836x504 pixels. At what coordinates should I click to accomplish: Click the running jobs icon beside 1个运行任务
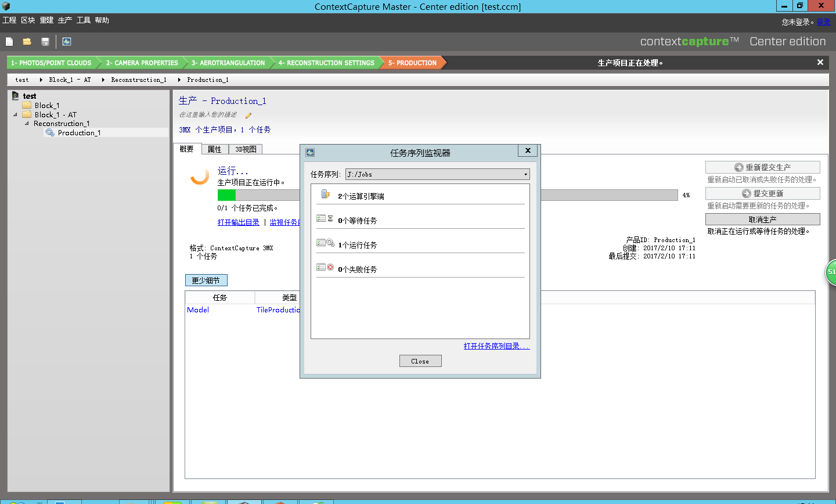coord(325,243)
